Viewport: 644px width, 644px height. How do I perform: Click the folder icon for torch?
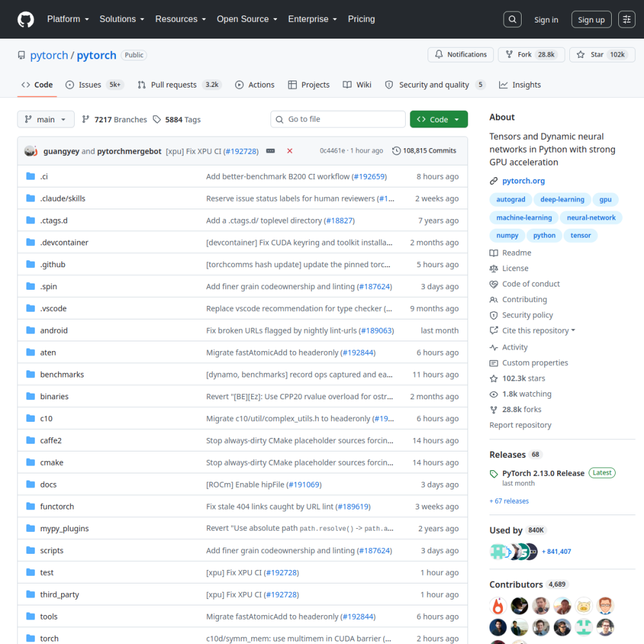pyautogui.click(x=30, y=638)
